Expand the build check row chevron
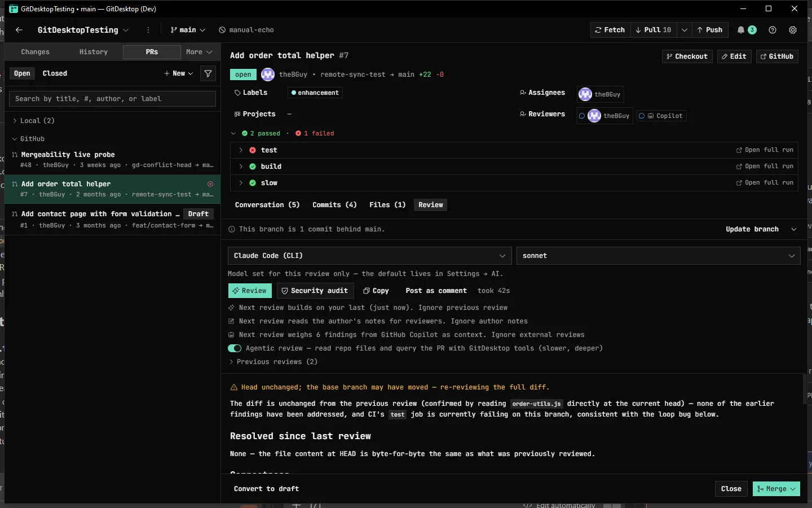 click(241, 167)
